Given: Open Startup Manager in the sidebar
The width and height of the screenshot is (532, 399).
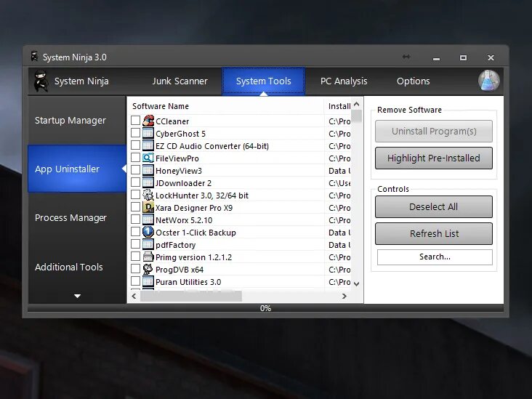Looking at the screenshot, I should click(x=77, y=121).
